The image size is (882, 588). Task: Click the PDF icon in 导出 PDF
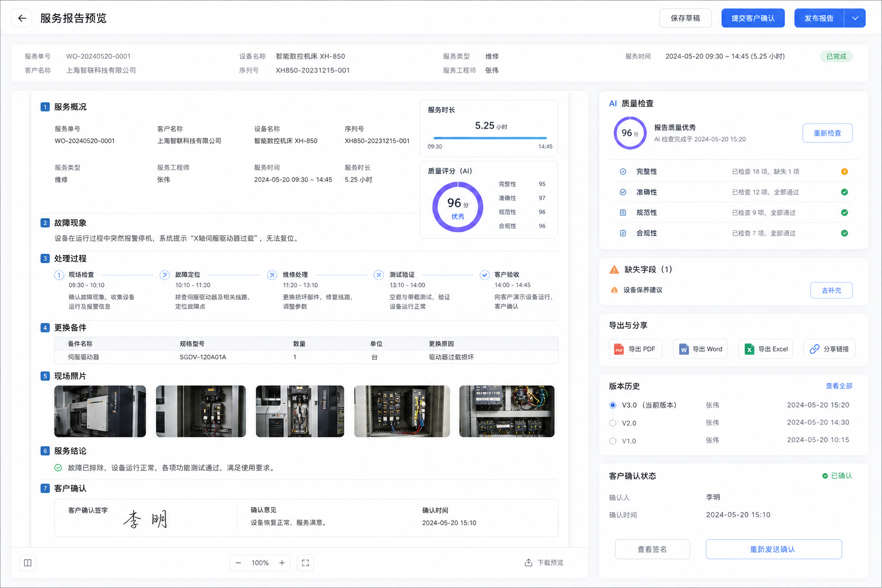(x=619, y=349)
